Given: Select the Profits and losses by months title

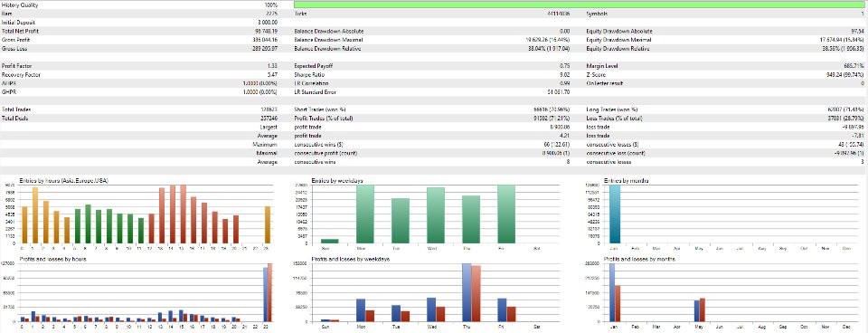Looking at the screenshot, I should (639, 260).
